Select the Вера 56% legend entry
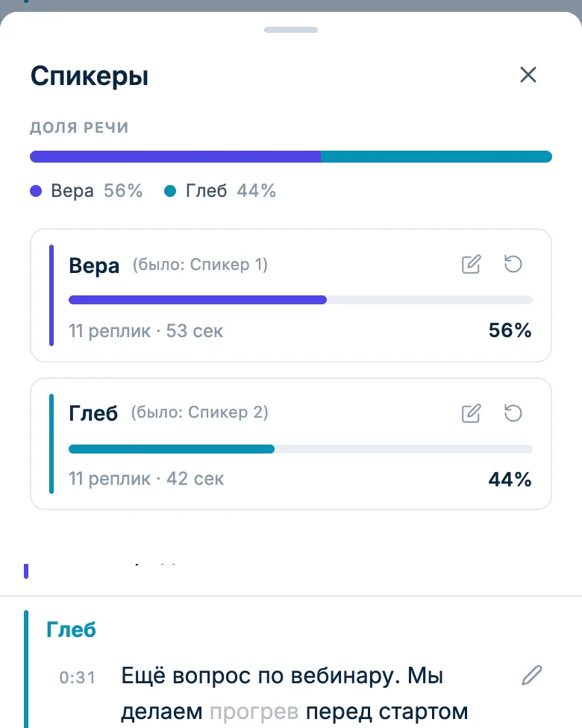Viewport: 582px width, 728px height. (87, 191)
